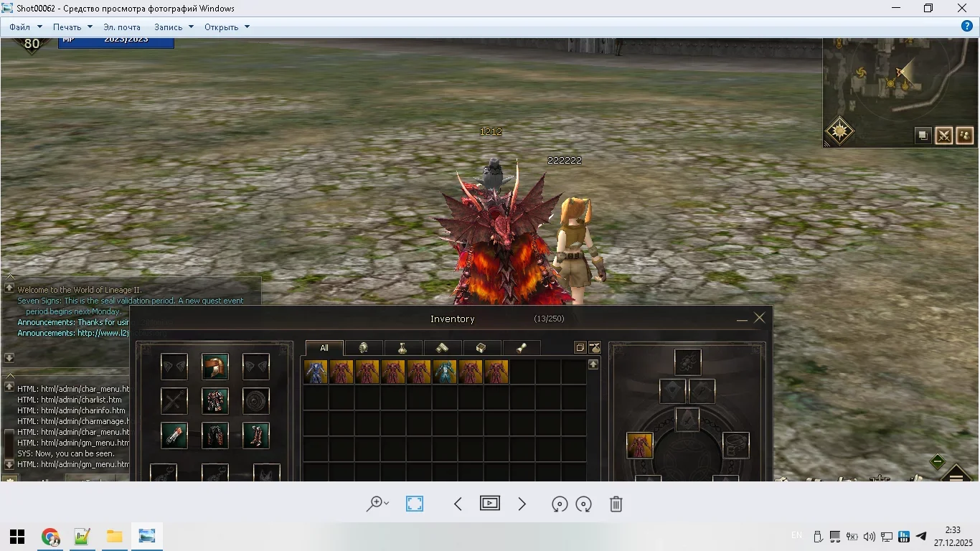Open the volume control in the system tray
980x551 pixels.
pyautogui.click(x=870, y=537)
